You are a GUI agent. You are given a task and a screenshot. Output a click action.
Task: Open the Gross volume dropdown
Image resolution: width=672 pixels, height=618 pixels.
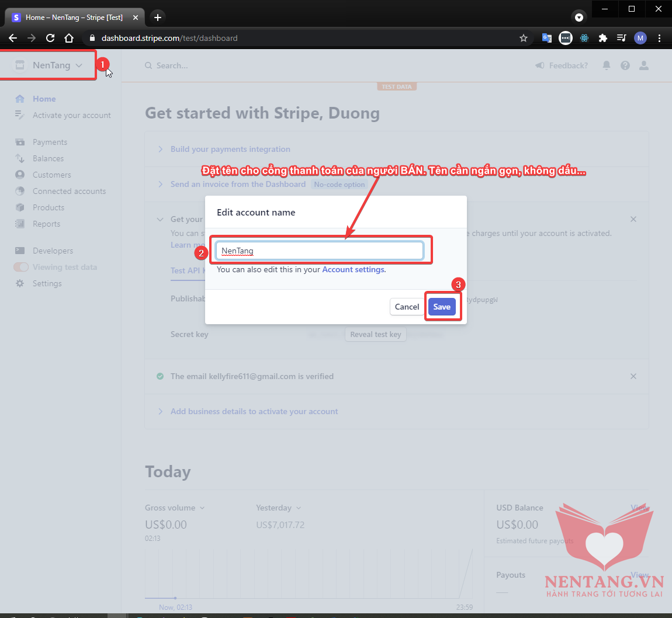[x=175, y=508]
